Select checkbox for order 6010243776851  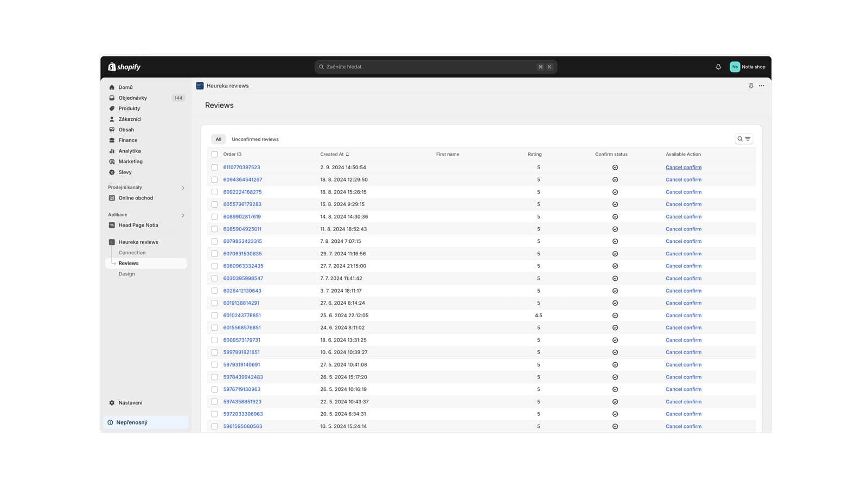(214, 316)
